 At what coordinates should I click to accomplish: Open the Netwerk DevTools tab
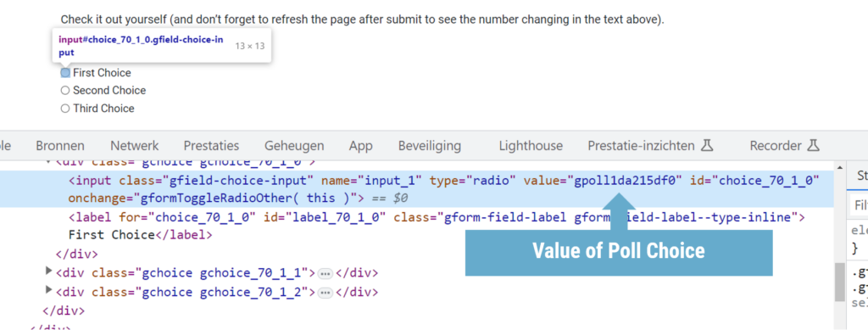click(x=135, y=146)
